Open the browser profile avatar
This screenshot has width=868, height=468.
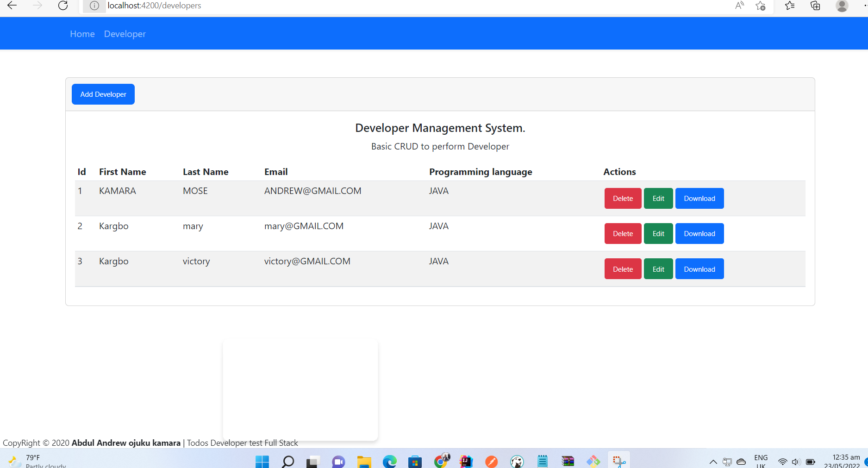coord(842,6)
